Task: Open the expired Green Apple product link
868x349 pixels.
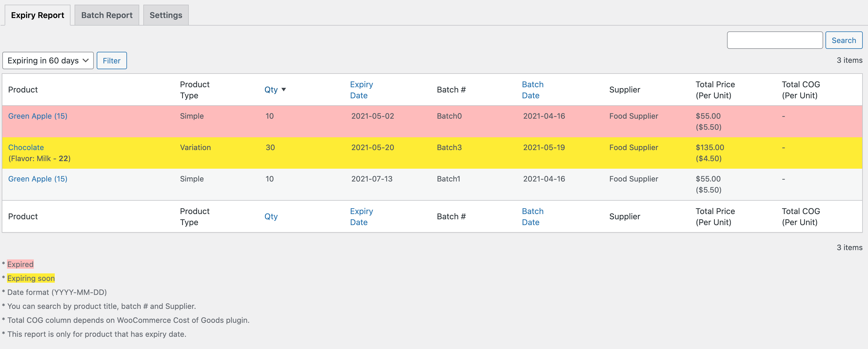Action: point(37,116)
